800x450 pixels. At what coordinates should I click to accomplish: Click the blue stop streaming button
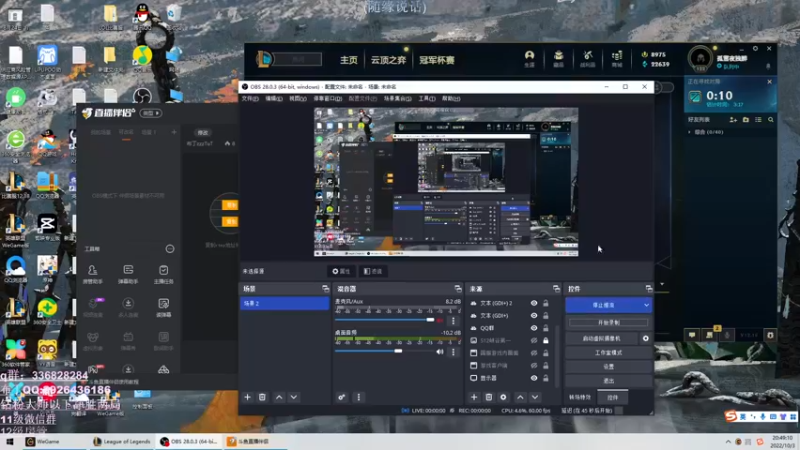(603, 305)
